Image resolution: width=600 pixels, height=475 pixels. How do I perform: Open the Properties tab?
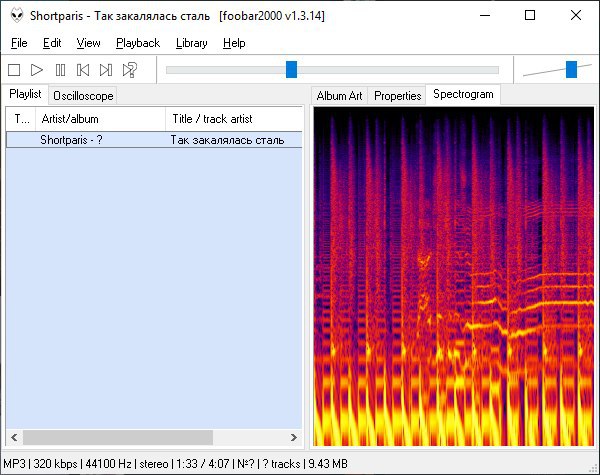pyautogui.click(x=398, y=96)
